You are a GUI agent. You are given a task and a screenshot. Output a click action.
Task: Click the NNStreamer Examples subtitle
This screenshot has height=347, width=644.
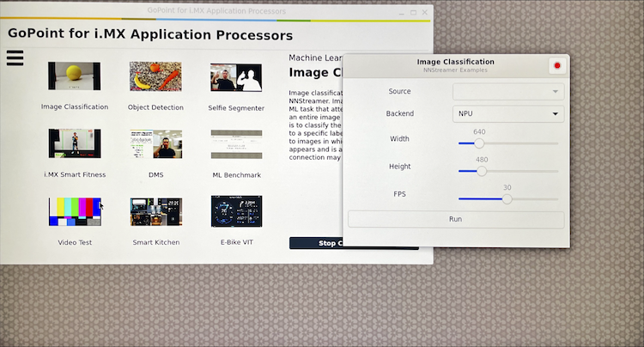tap(455, 70)
